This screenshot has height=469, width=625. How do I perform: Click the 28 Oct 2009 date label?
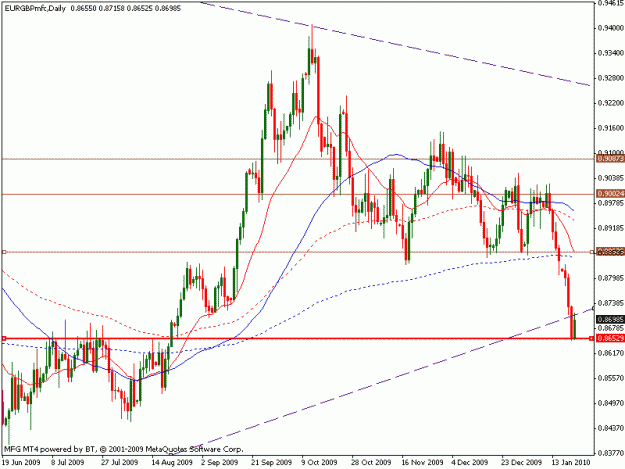point(371,462)
